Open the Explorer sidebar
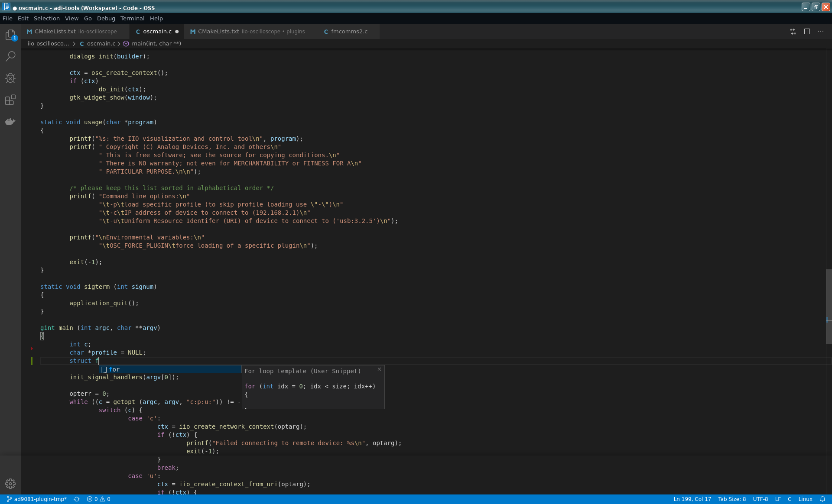This screenshot has height=504, width=832. pos(10,35)
